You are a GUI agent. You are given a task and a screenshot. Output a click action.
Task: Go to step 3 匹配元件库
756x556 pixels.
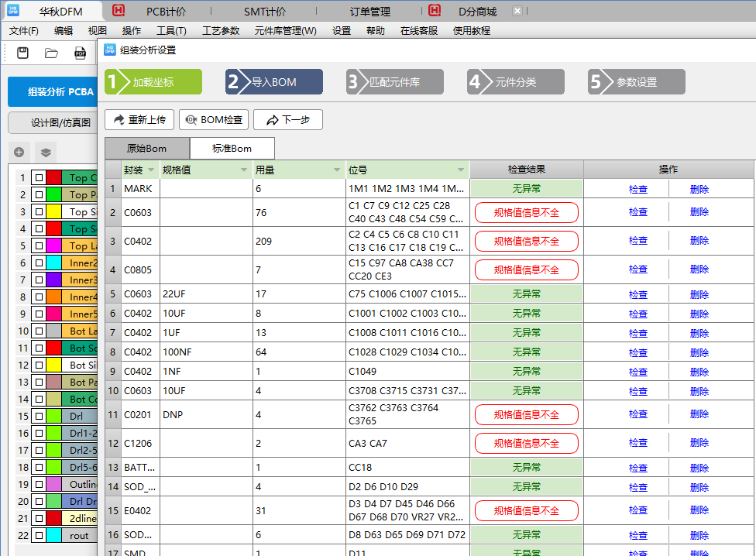395,81
